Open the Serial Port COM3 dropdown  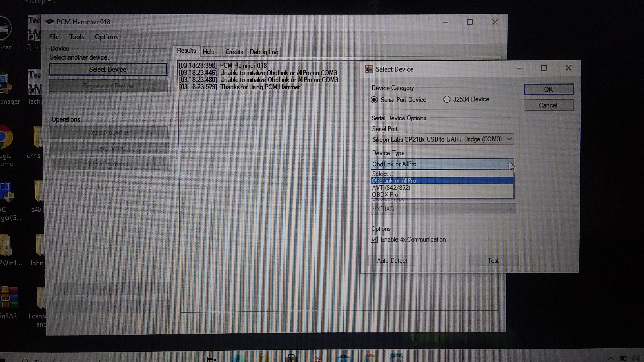(442, 139)
